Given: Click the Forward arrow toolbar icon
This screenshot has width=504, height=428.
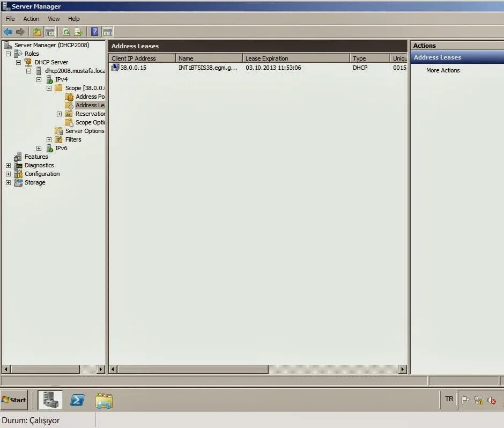Looking at the screenshot, I should (x=20, y=32).
